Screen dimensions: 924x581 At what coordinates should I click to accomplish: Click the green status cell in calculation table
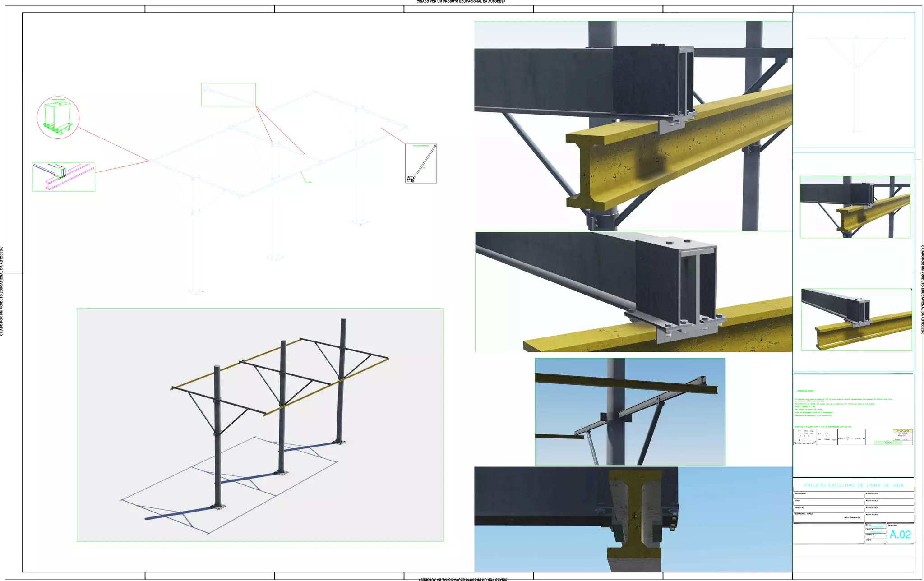(x=887, y=443)
